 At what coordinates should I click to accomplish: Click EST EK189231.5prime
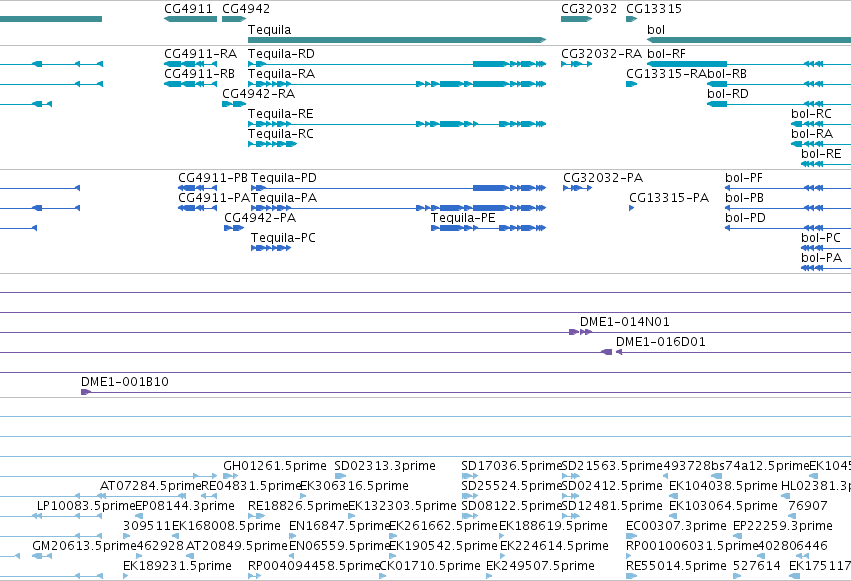click(177, 566)
